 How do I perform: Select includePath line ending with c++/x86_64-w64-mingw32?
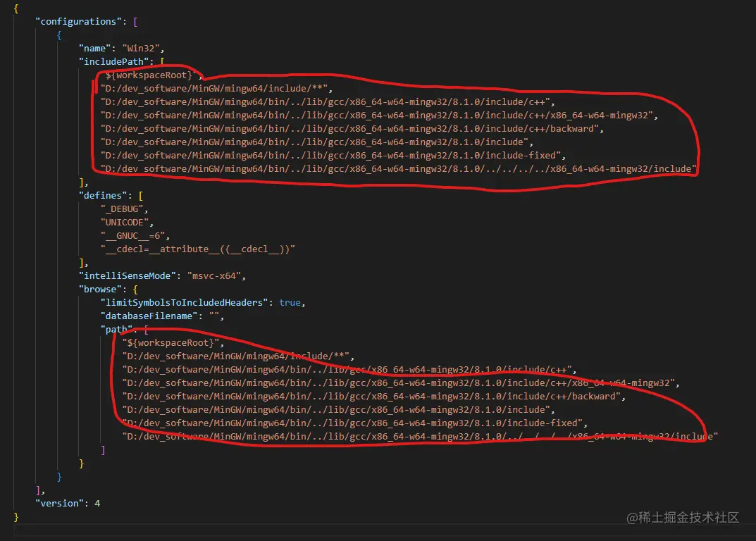(x=376, y=116)
